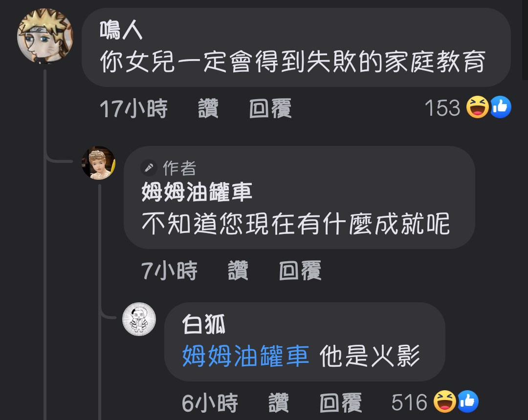This screenshot has height=420, width=528.
Task: Click the author pen badge icon
Action: 149,168
